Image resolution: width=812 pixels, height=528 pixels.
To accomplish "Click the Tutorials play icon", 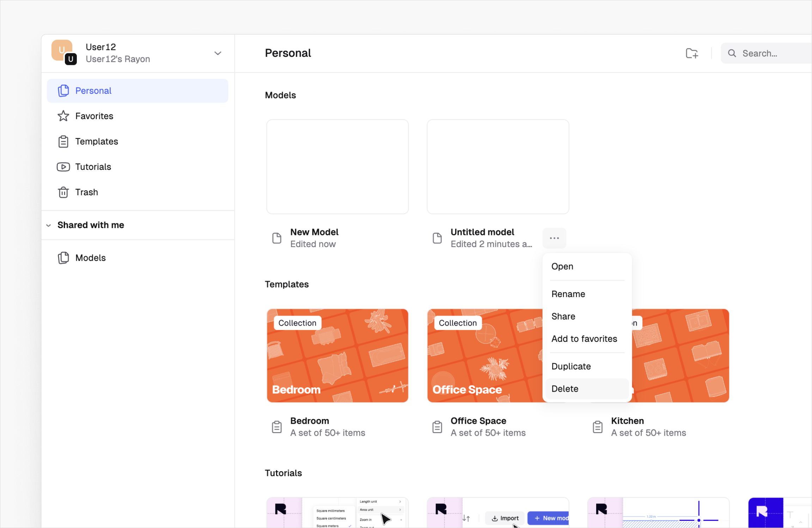I will pyautogui.click(x=63, y=167).
